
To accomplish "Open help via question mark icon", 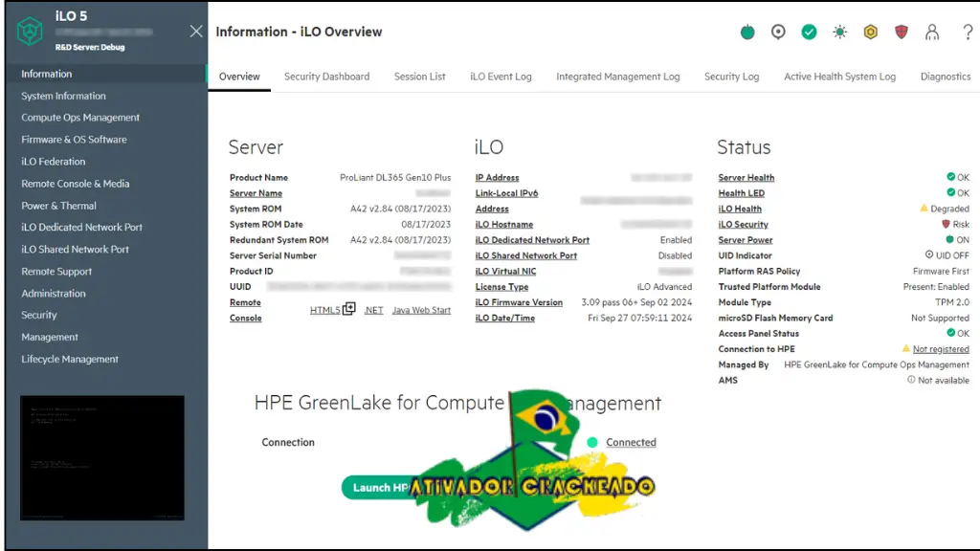I will click(x=968, y=32).
